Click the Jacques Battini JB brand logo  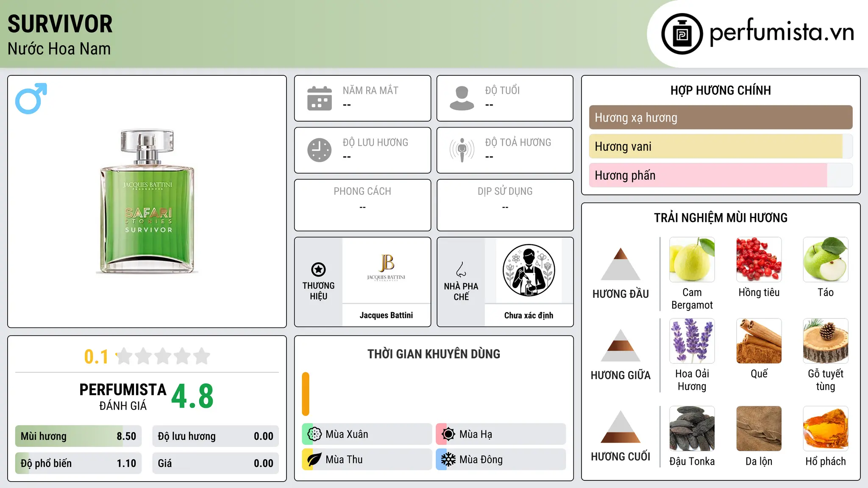[x=386, y=268]
